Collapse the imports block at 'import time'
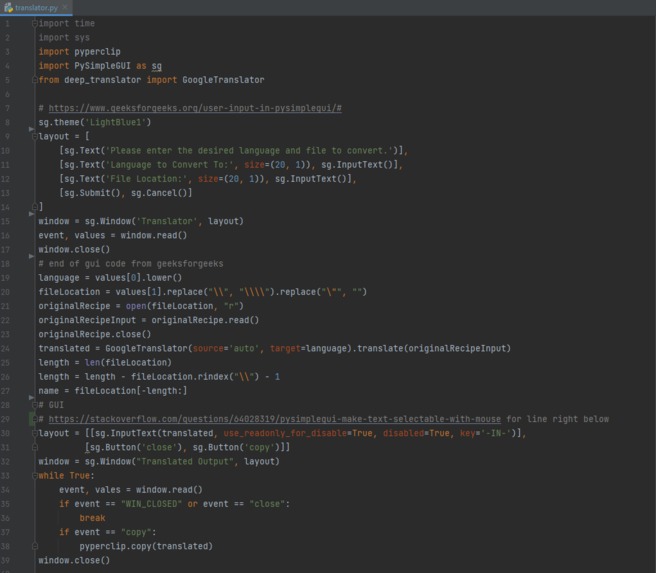656x573 pixels. (x=35, y=23)
